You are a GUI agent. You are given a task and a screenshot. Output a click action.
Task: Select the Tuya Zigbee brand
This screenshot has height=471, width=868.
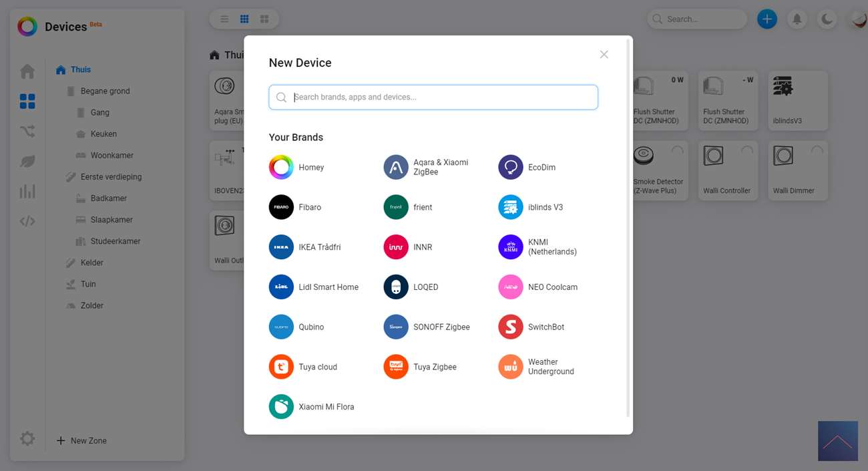point(421,367)
